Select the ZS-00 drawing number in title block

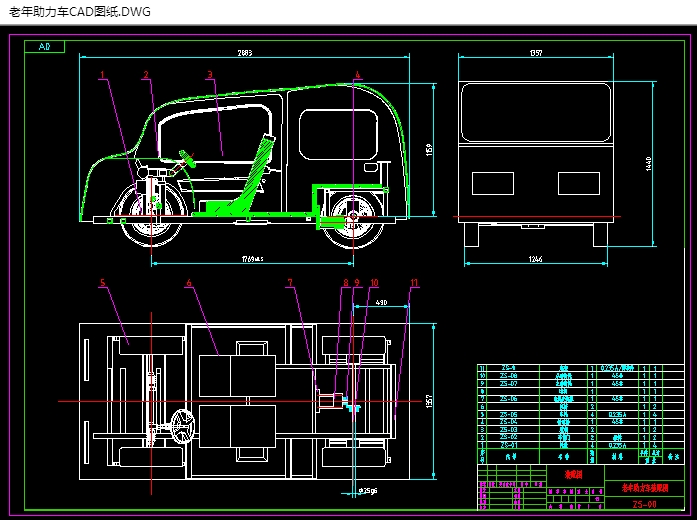click(x=644, y=506)
